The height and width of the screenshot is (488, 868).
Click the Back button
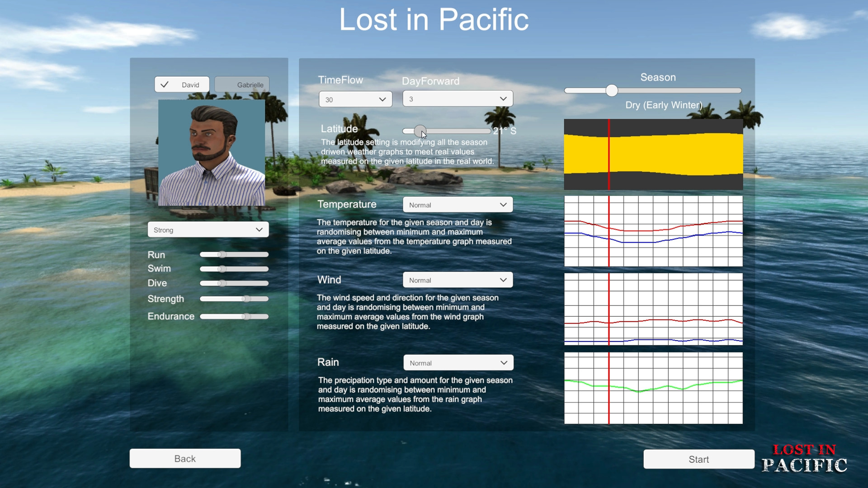[185, 458]
